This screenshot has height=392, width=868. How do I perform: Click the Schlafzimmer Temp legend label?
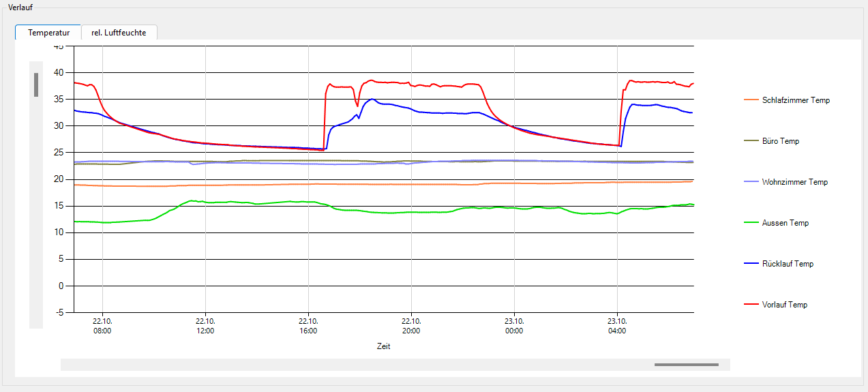click(796, 100)
